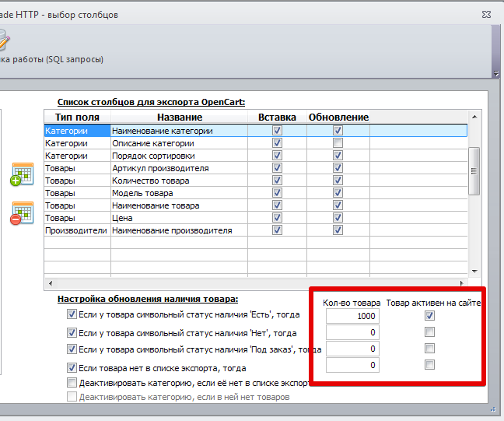Enable Обновление for Описание категории

pyautogui.click(x=338, y=143)
